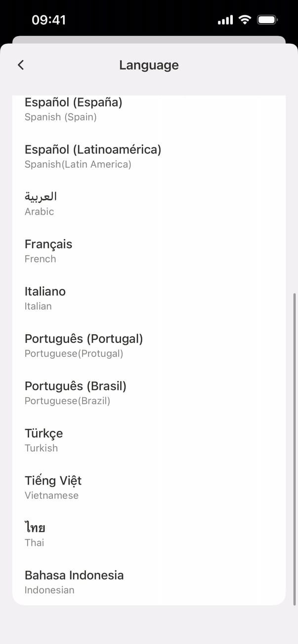
Task: Tap the battery status icon
Action: tap(268, 20)
